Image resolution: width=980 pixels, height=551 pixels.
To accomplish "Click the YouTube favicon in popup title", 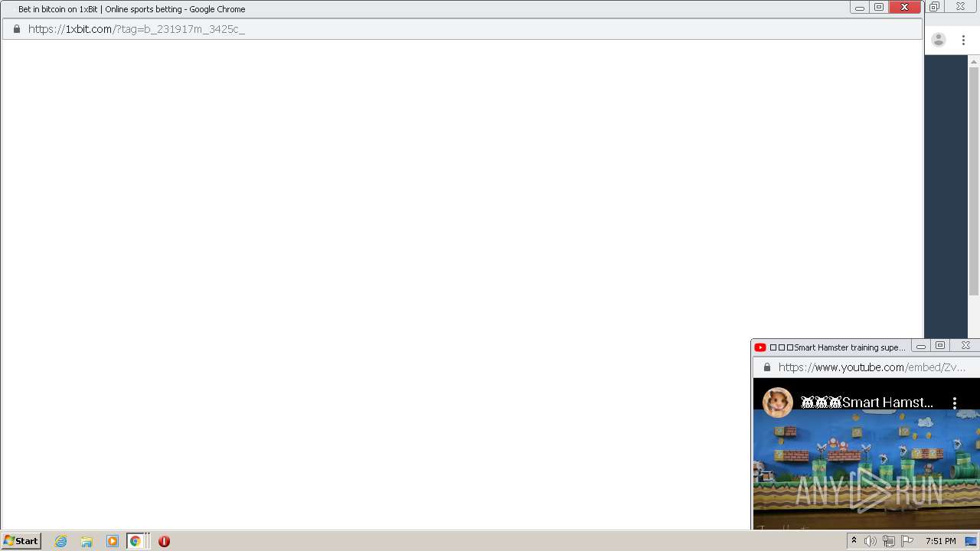I will point(760,347).
